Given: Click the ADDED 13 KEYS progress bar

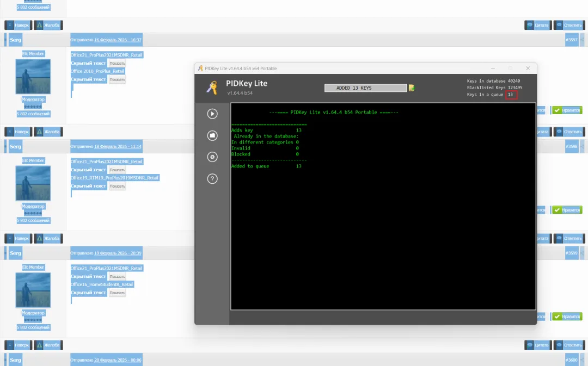Looking at the screenshot, I should click(x=366, y=88).
